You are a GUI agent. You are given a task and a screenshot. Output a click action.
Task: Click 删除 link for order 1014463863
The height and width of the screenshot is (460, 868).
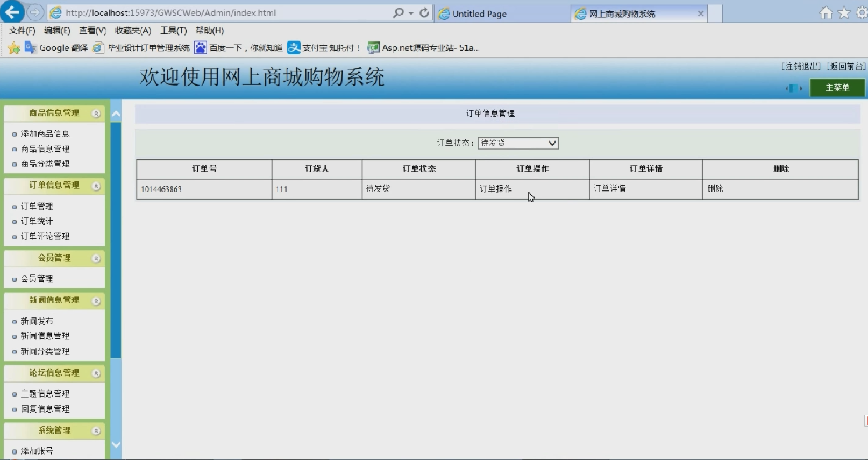tap(715, 188)
